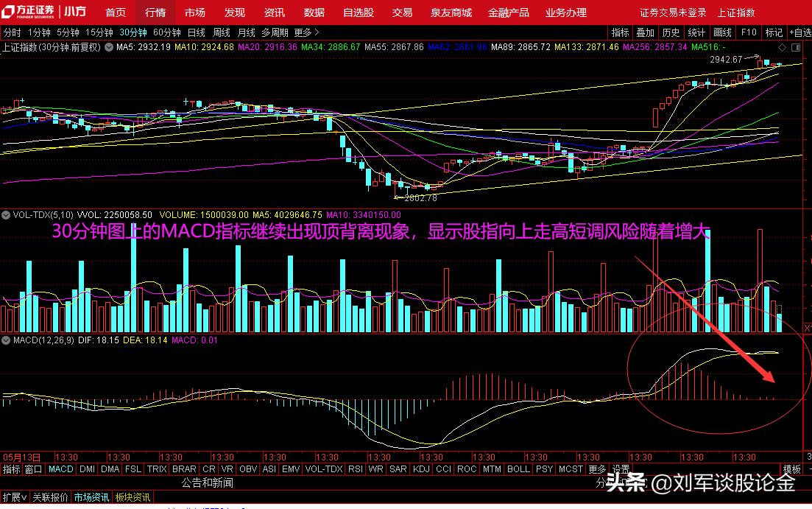
Task: Open the 市场资讯 link
Action: pos(91,497)
